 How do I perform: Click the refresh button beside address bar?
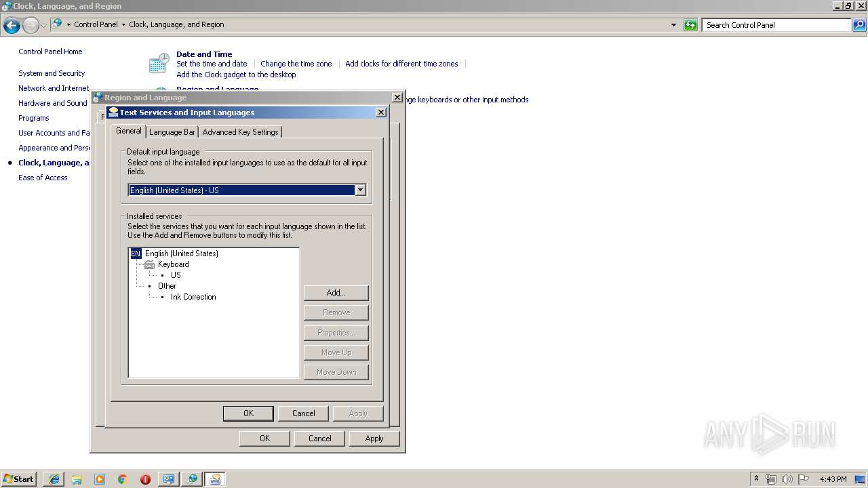tap(690, 25)
